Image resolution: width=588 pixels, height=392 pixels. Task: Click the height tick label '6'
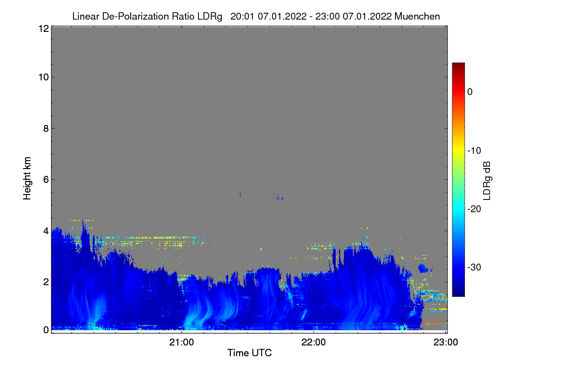pyautogui.click(x=46, y=179)
